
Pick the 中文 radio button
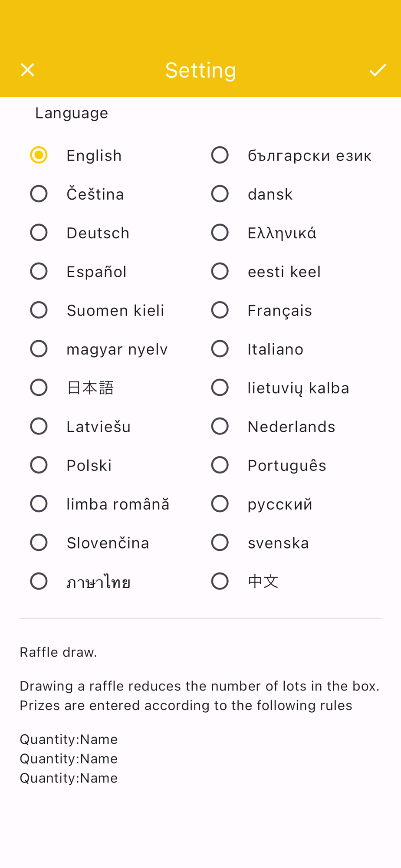tap(220, 581)
